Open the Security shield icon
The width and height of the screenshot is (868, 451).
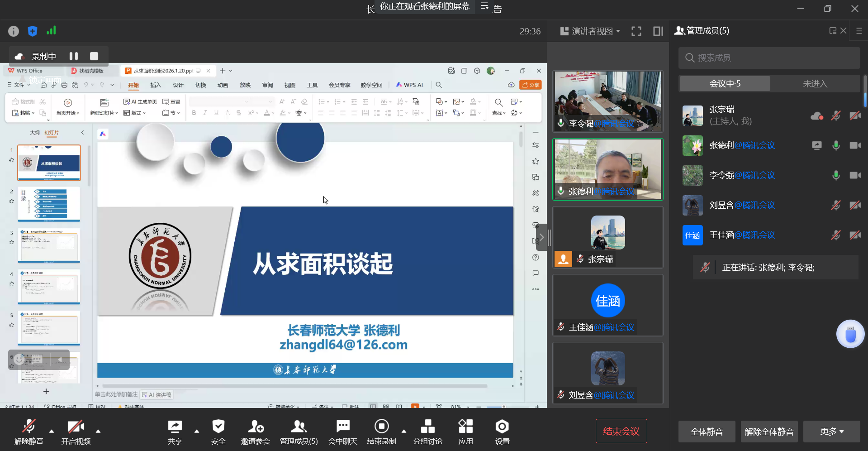pyautogui.click(x=218, y=427)
